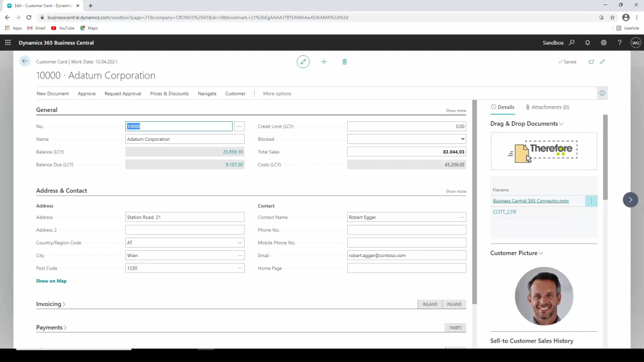Open the Post Code lookup ellipsis

coord(240,268)
